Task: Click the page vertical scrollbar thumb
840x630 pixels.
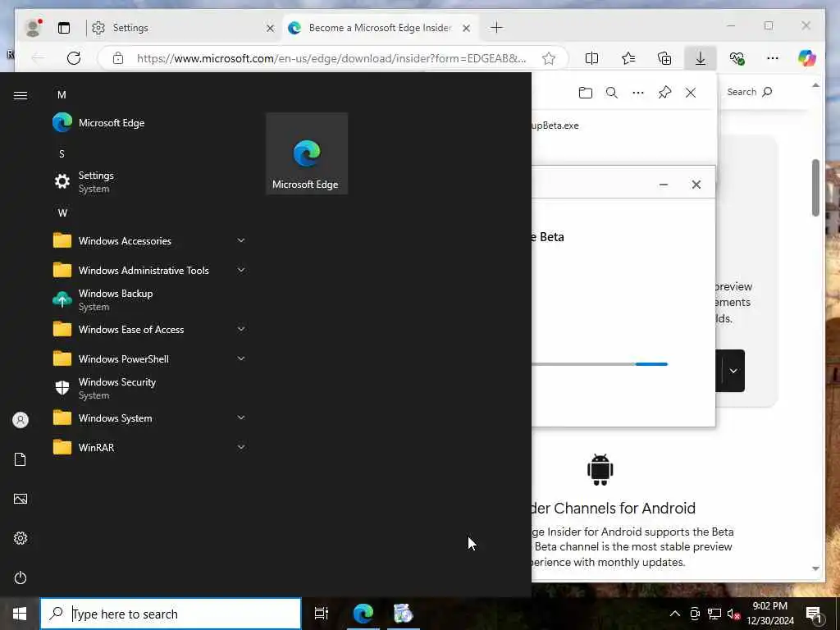Action: coord(815,188)
